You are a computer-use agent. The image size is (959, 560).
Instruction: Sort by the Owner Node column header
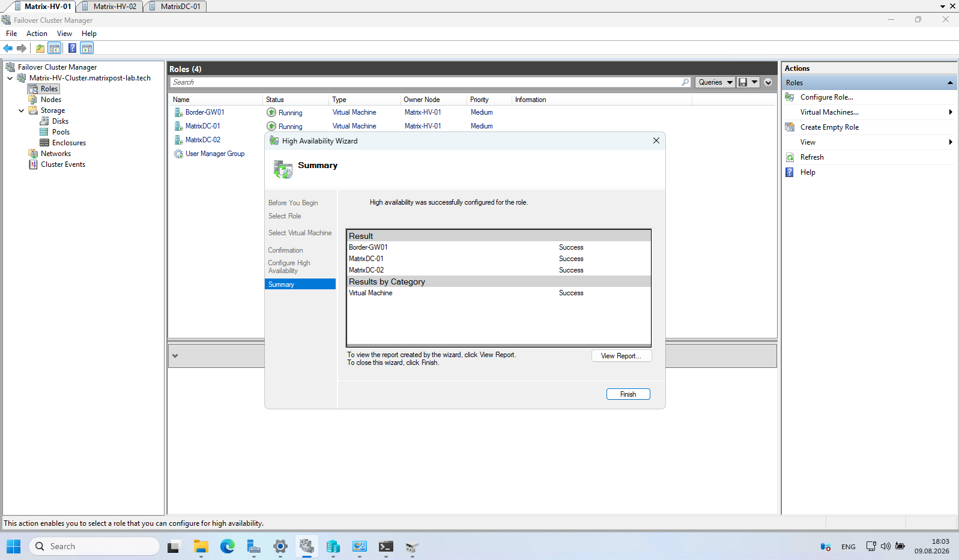pos(434,100)
